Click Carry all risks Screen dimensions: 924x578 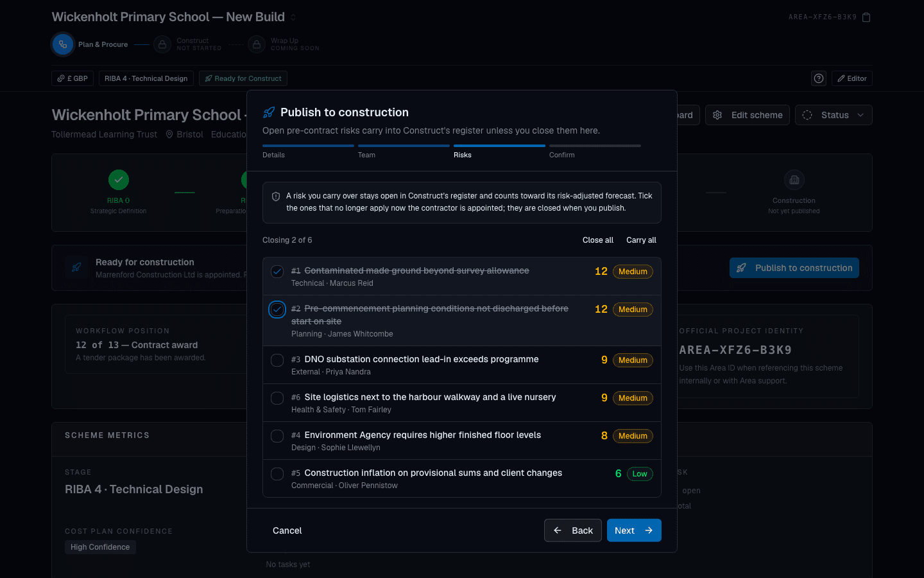tap(642, 240)
